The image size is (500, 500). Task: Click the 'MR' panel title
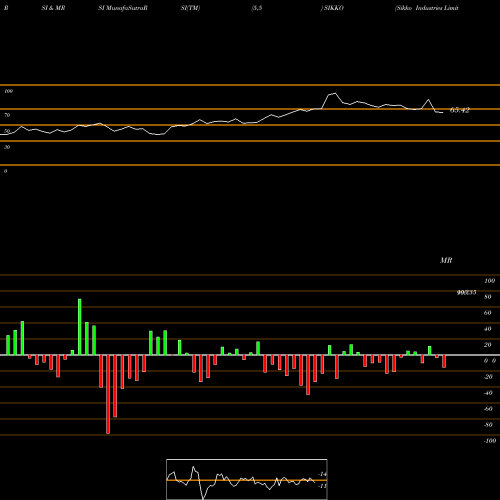tap(446, 260)
